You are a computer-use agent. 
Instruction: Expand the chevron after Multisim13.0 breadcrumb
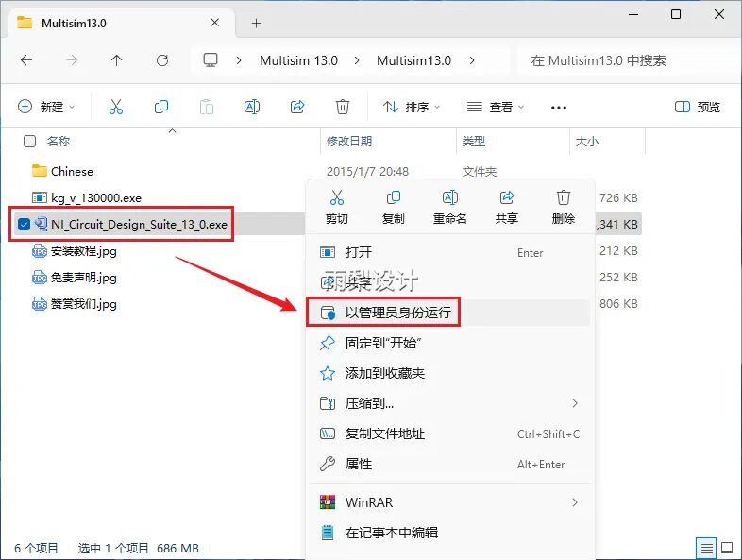(x=471, y=60)
